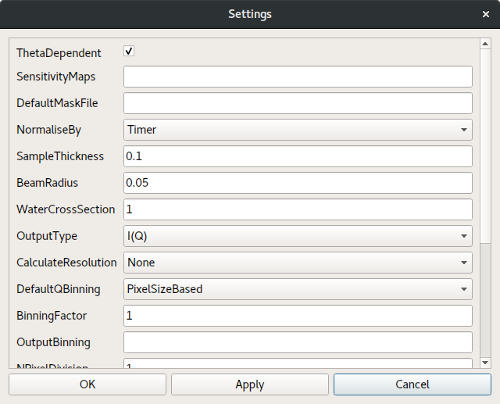Open the OutputType I(Q) dropdown

coord(298,236)
